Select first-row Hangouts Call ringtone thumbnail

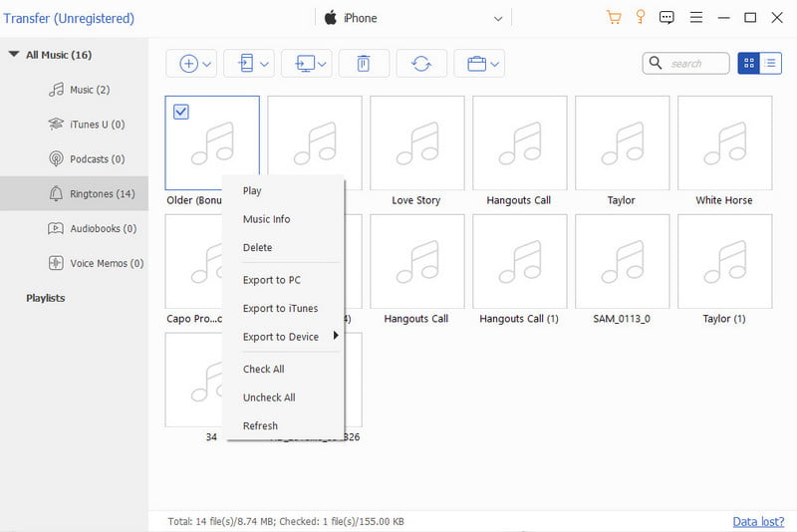point(519,142)
